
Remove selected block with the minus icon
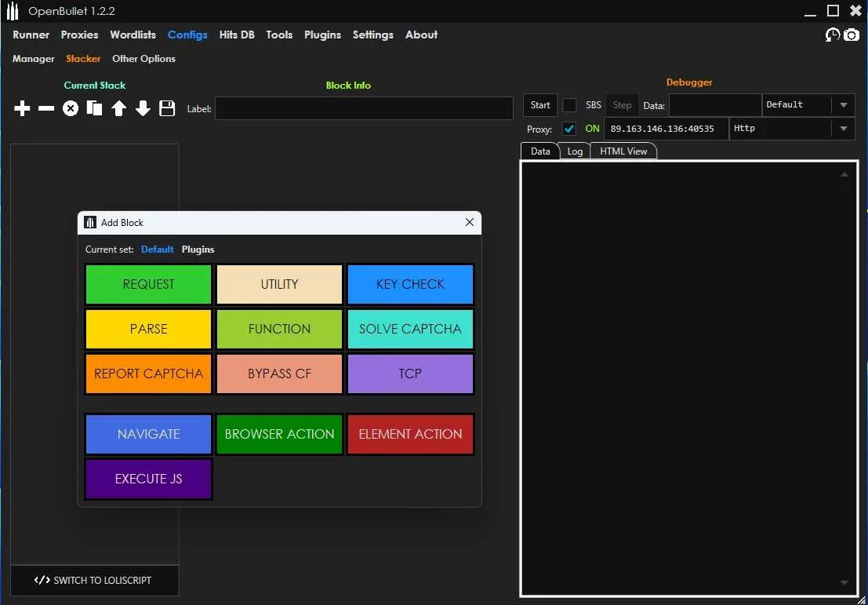(x=46, y=108)
